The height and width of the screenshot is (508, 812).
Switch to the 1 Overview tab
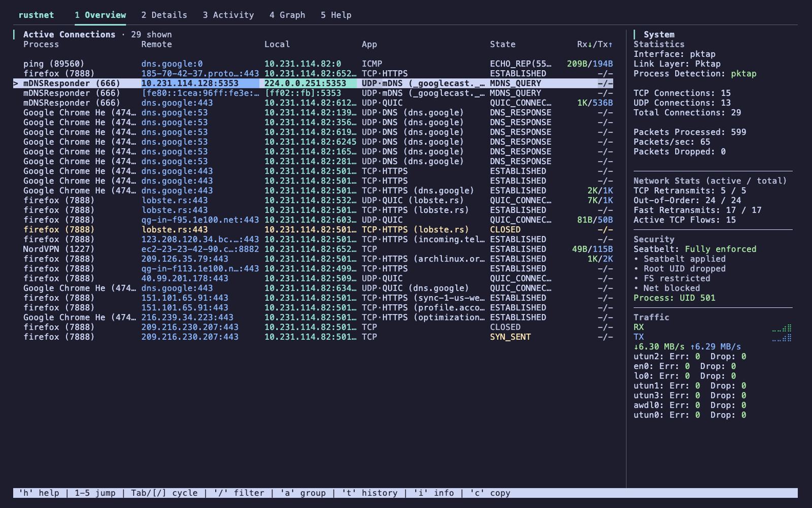tap(100, 15)
